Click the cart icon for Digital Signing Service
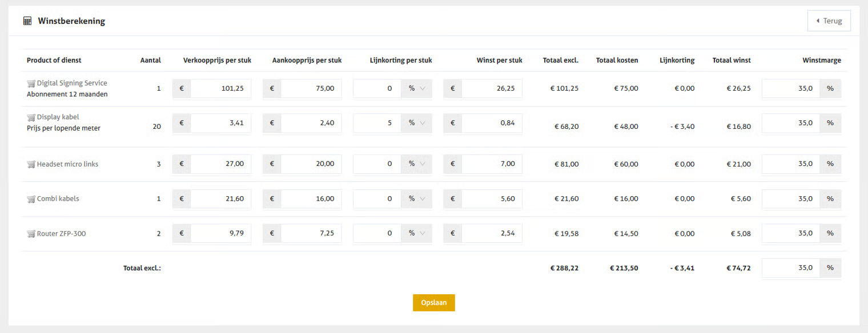868x333 pixels. (x=31, y=84)
